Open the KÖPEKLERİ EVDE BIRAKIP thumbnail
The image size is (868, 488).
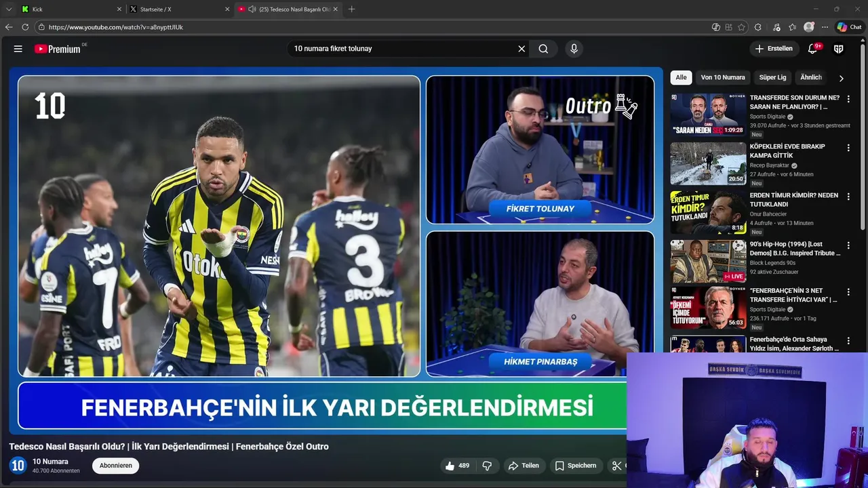click(708, 163)
